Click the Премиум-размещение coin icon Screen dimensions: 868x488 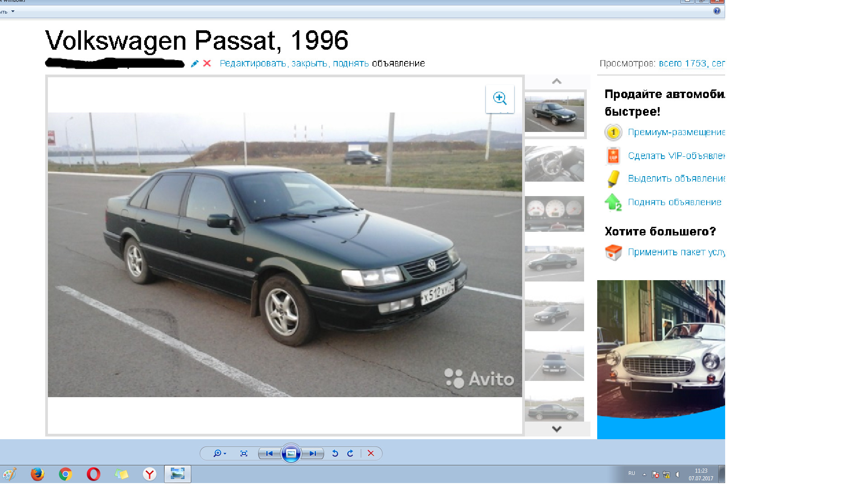click(613, 132)
